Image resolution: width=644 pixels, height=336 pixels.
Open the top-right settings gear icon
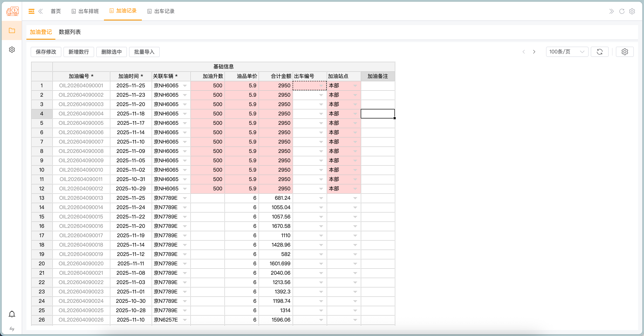point(632,11)
